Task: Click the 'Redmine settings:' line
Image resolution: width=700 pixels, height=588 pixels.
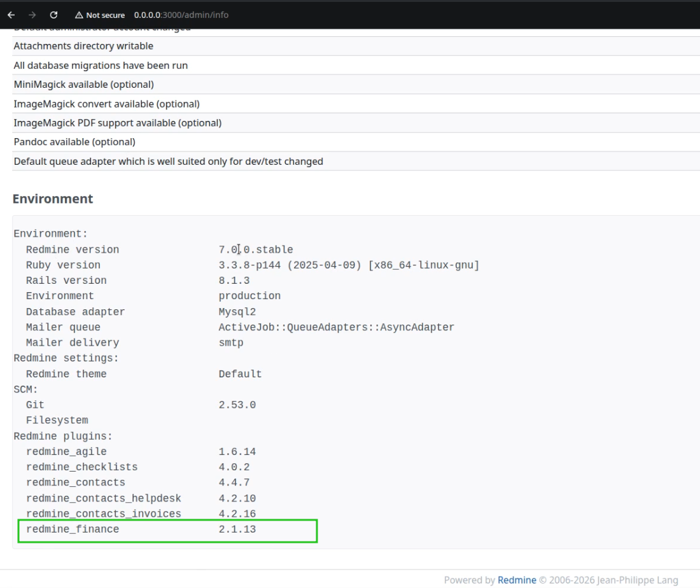Action: pos(66,358)
